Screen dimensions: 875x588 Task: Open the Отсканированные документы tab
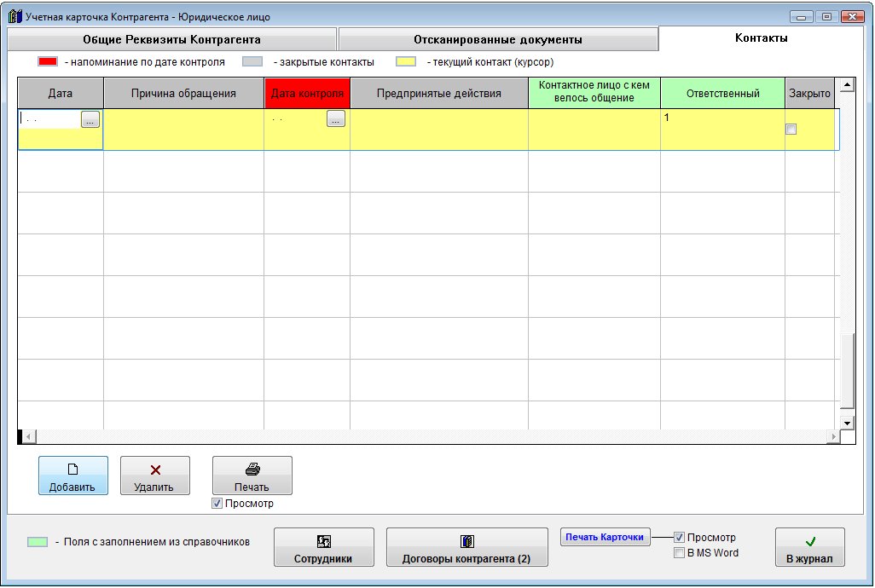498,39
